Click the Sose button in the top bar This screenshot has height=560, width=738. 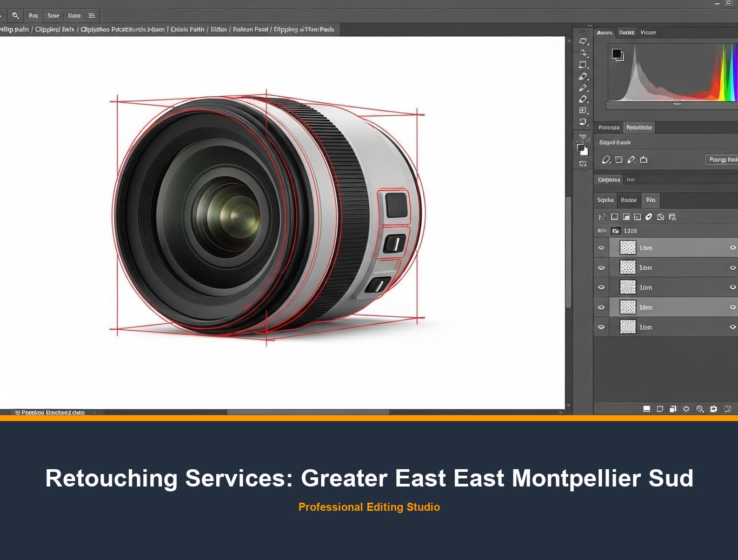[x=53, y=15]
